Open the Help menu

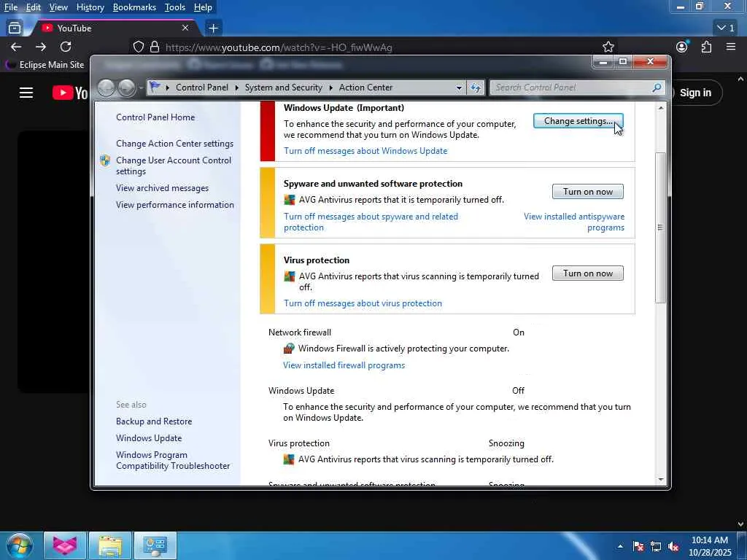point(203,7)
